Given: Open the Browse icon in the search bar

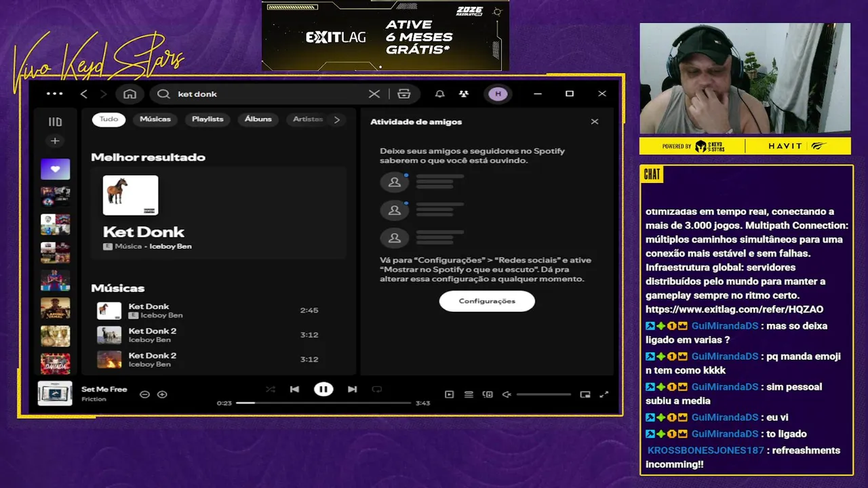Looking at the screenshot, I should click(x=404, y=94).
